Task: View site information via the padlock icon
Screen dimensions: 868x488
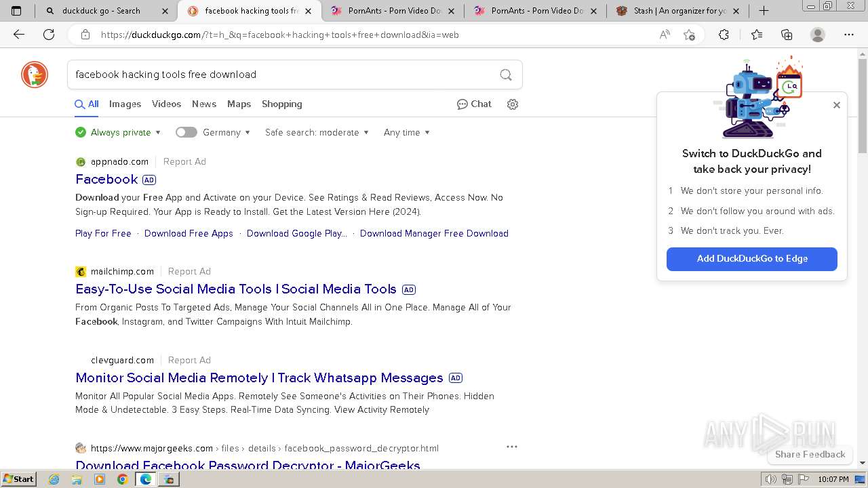Action: point(85,35)
